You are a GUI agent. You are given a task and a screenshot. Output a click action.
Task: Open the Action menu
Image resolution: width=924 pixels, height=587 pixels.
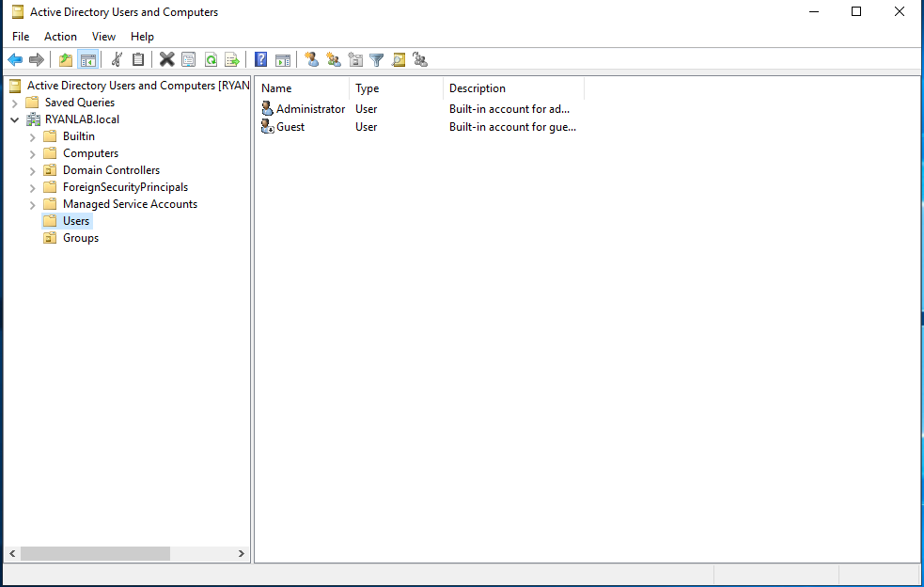click(x=60, y=36)
